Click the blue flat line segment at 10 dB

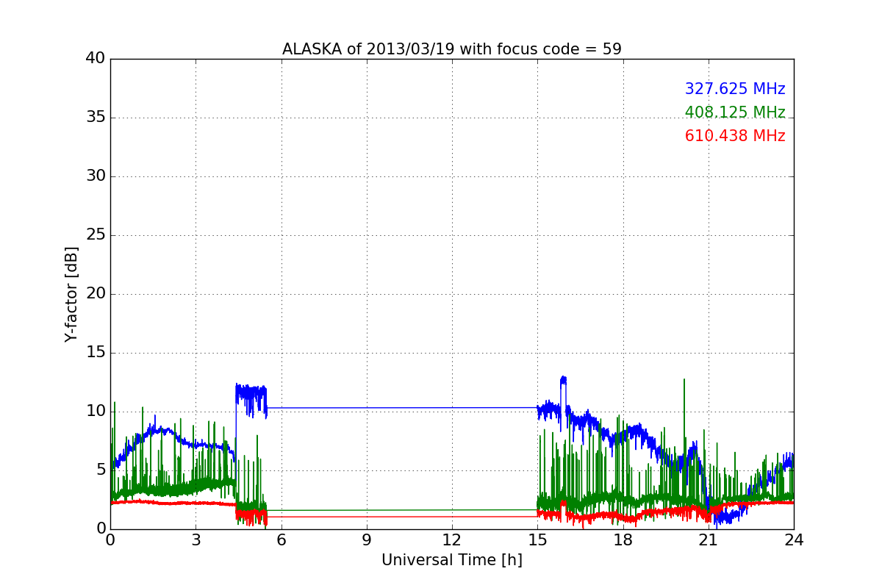(402, 408)
